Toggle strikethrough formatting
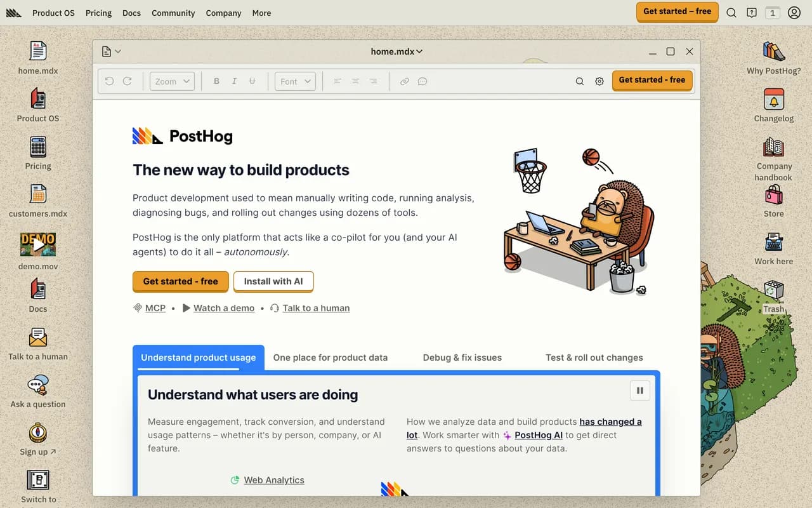The height and width of the screenshot is (508, 812). point(252,81)
